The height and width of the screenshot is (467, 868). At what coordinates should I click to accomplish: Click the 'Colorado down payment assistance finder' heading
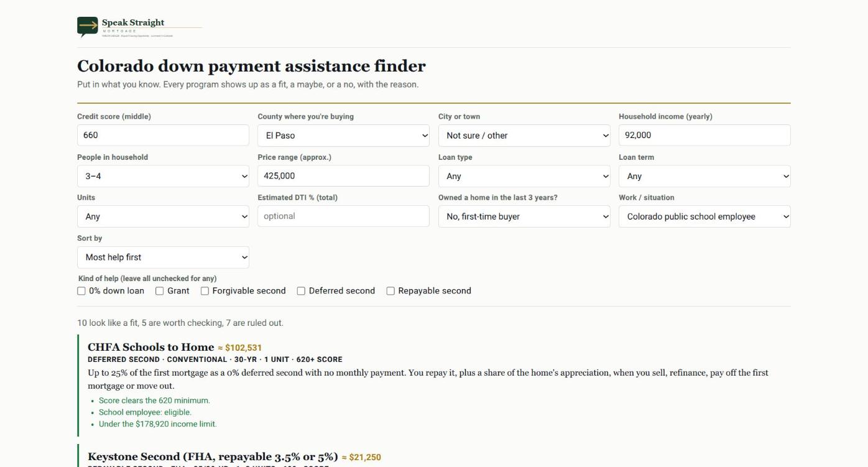[251, 66]
